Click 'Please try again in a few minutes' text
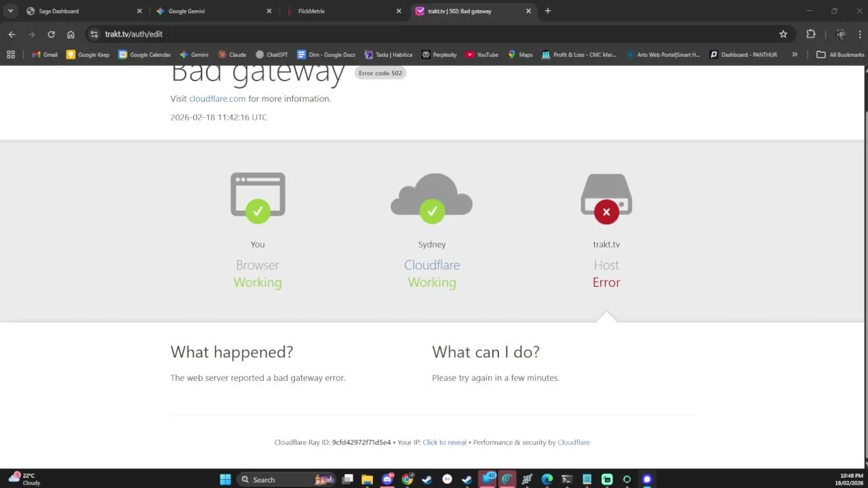This screenshot has height=488, width=868. (x=496, y=378)
